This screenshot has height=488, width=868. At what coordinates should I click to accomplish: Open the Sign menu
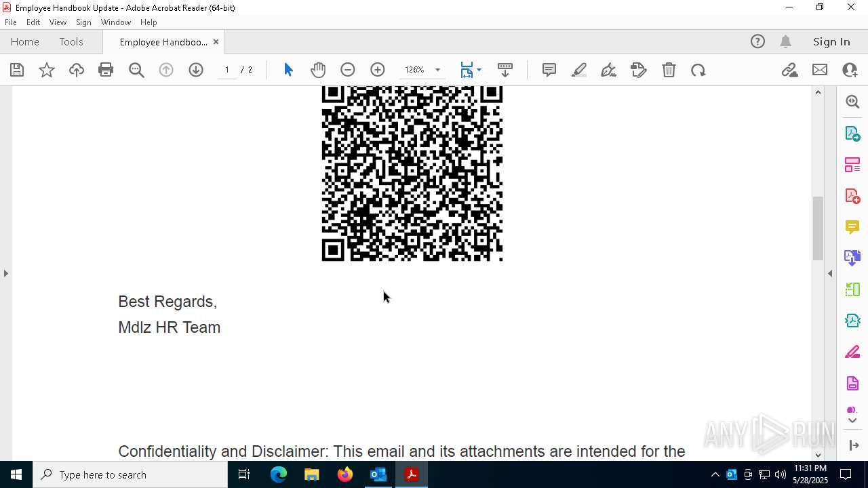click(83, 22)
